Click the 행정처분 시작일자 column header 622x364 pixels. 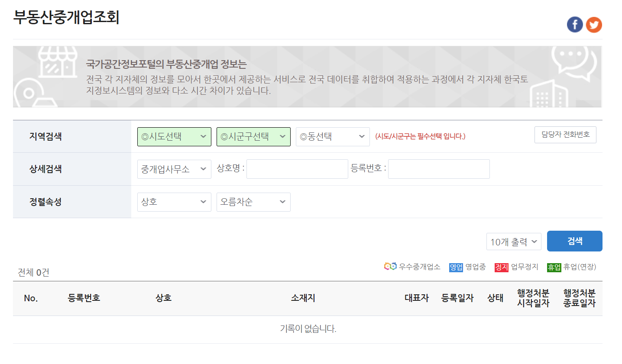(x=533, y=298)
